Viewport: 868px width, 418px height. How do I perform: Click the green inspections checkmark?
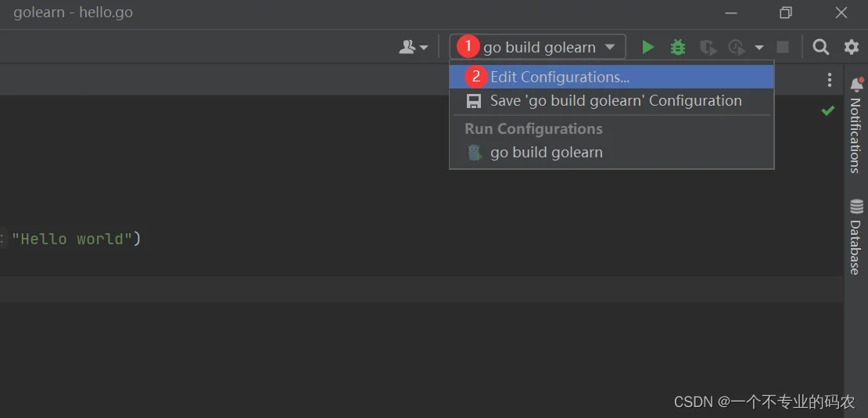pyautogui.click(x=828, y=111)
